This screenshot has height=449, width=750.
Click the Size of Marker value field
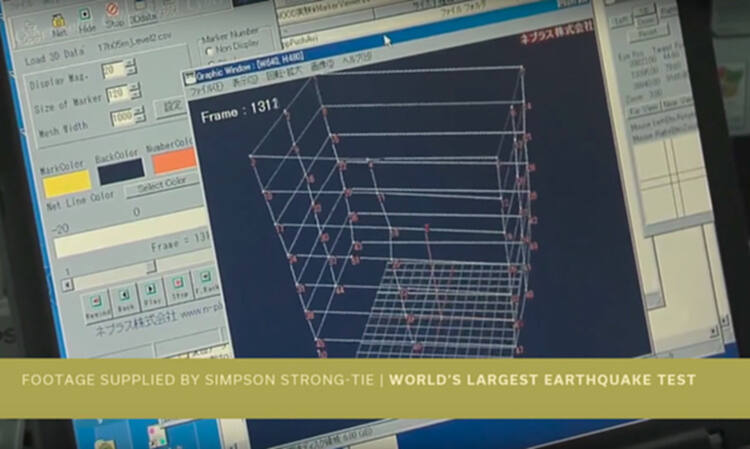click(118, 94)
